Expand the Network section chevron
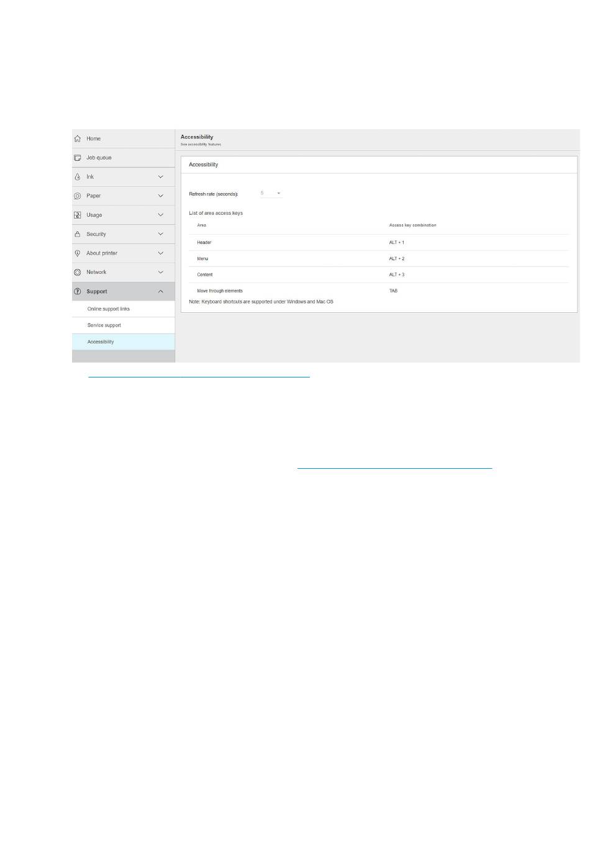 (160, 273)
